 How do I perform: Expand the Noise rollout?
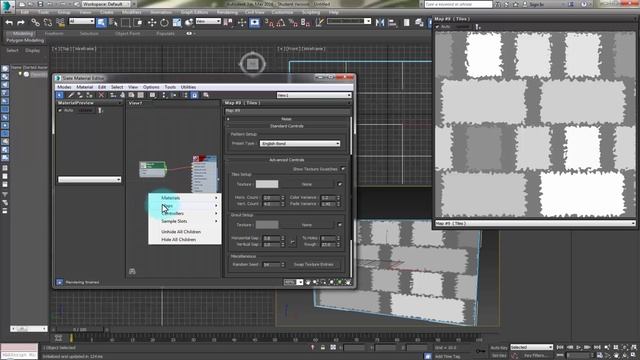pos(286,119)
